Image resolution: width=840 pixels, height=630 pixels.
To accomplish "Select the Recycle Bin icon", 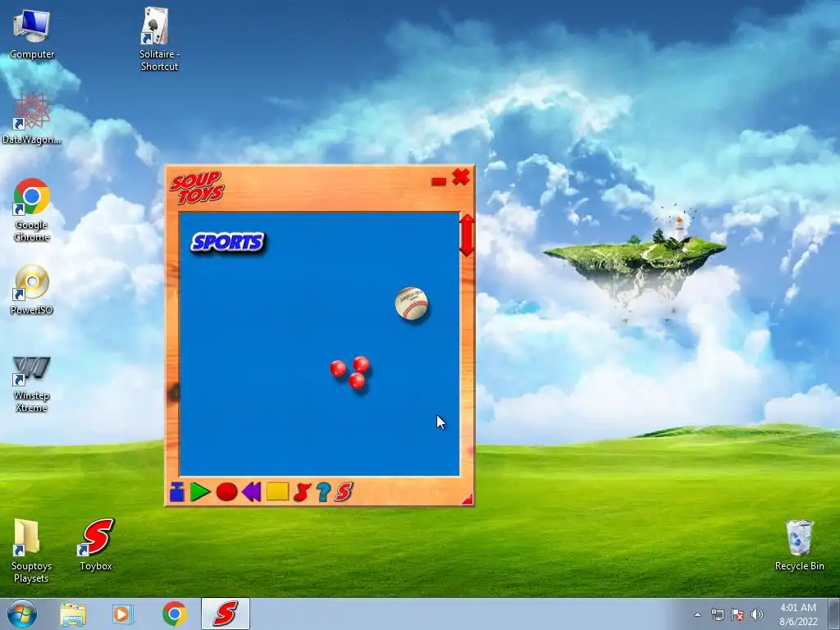I will 799,546.
